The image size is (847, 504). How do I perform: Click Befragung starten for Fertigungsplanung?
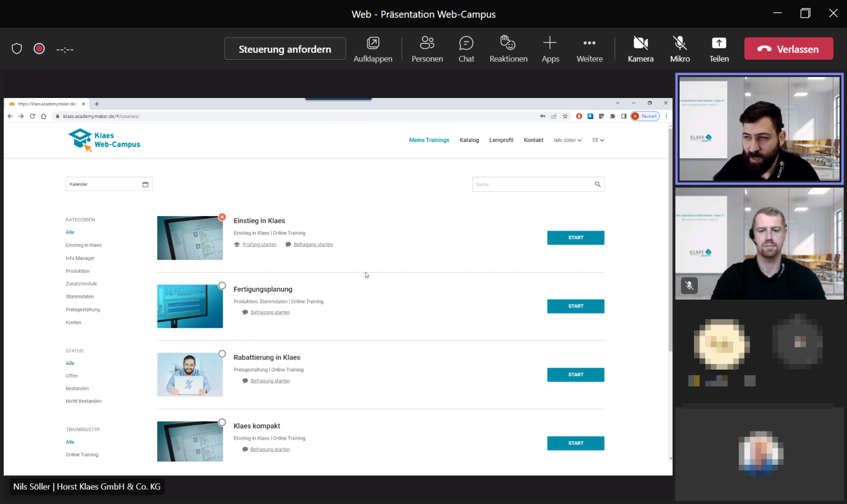(270, 312)
